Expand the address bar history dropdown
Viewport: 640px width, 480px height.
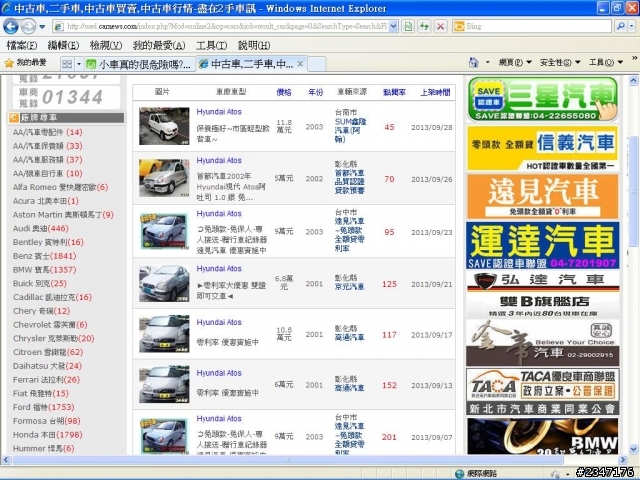[x=393, y=27]
